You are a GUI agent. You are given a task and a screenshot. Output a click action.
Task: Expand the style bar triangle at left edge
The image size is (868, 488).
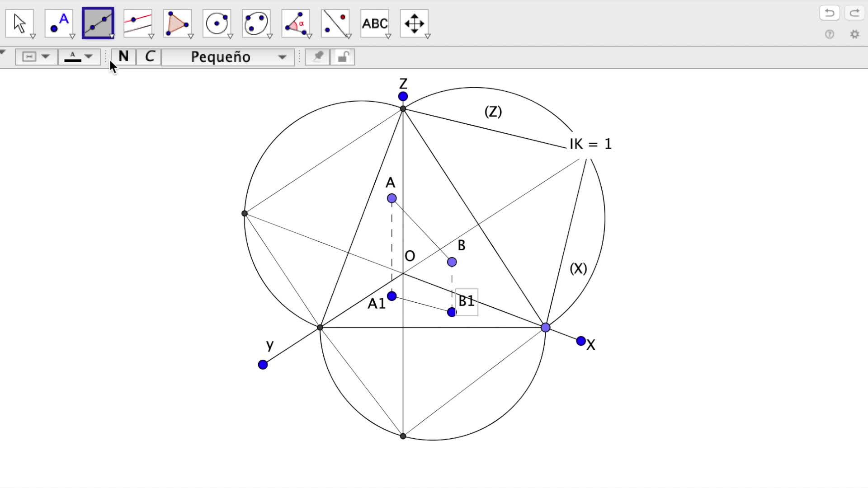[x=3, y=52]
